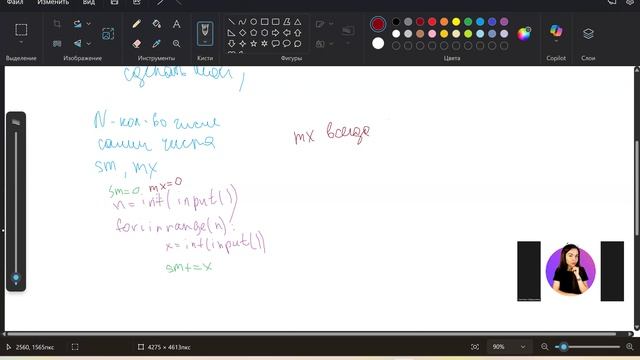Select the Fill bucket tool
Screen dimensions: 640x360
coord(156,24)
